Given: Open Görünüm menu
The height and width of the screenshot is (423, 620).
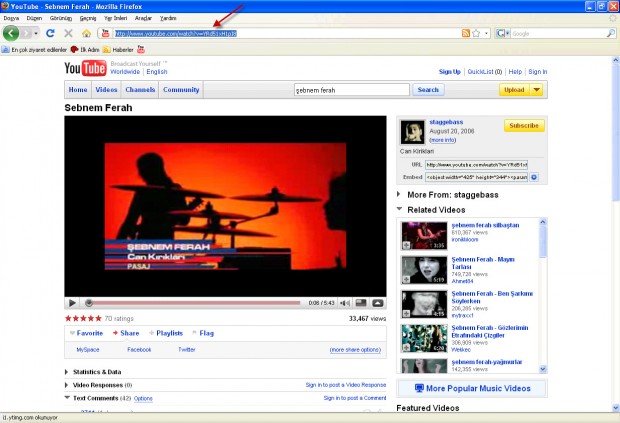Looking at the screenshot, I should click(60, 18).
